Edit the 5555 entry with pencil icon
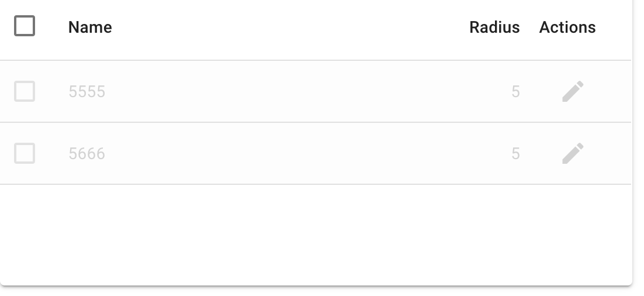644x296 pixels. [x=573, y=91]
